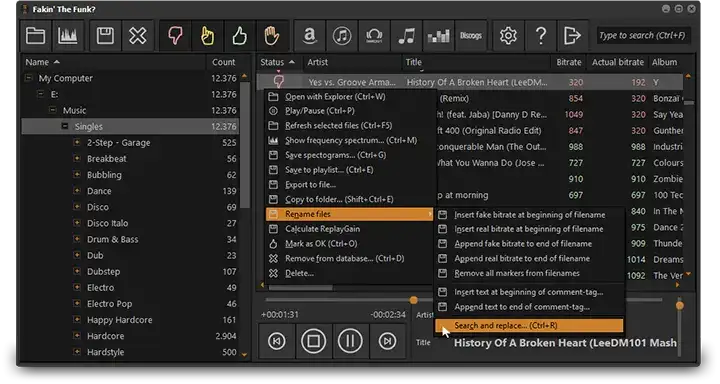
Task: Click the exit arrow toolbar icon
Action: tap(573, 35)
